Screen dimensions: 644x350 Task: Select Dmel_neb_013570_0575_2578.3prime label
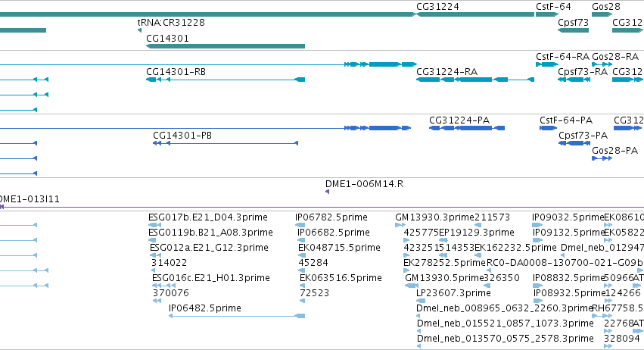[x=506, y=339]
